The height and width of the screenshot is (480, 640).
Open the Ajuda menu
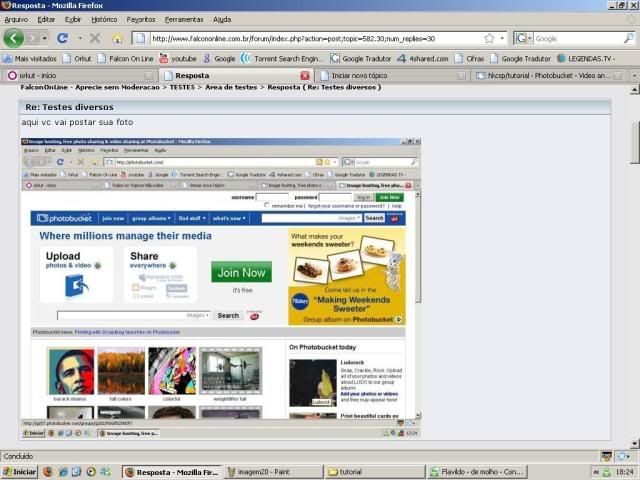pos(222,19)
